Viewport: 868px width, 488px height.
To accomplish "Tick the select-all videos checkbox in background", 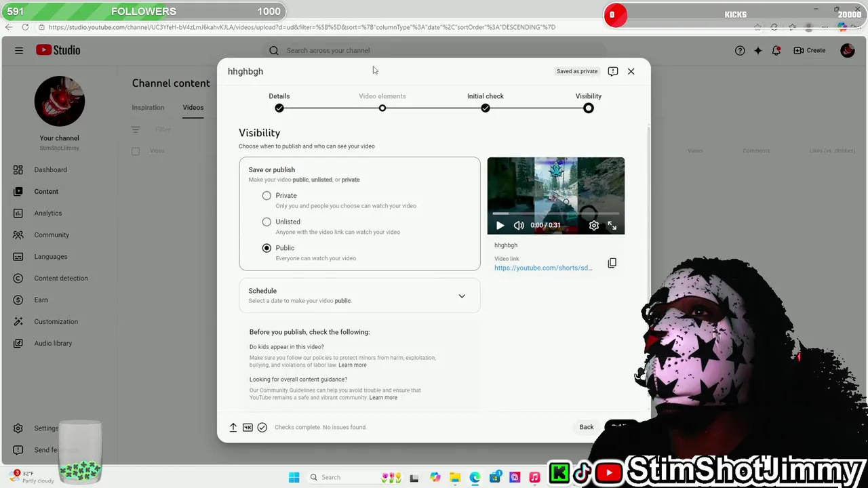I will pyautogui.click(x=136, y=151).
